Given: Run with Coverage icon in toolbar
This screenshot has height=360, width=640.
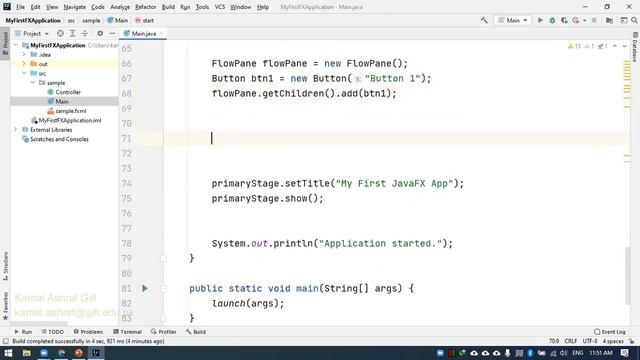Looking at the screenshot, I should coord(564,20).
